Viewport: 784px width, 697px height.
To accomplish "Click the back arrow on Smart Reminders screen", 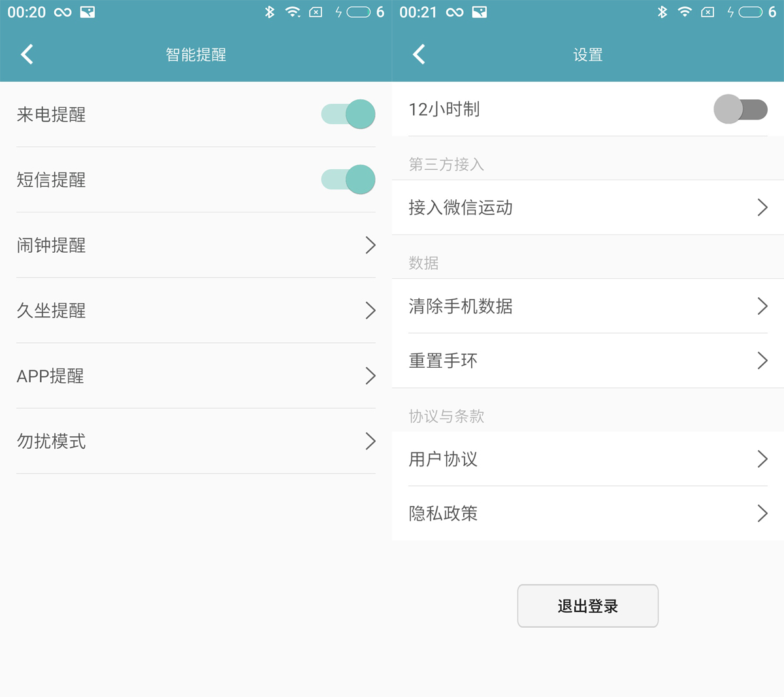I will (27, 55).
